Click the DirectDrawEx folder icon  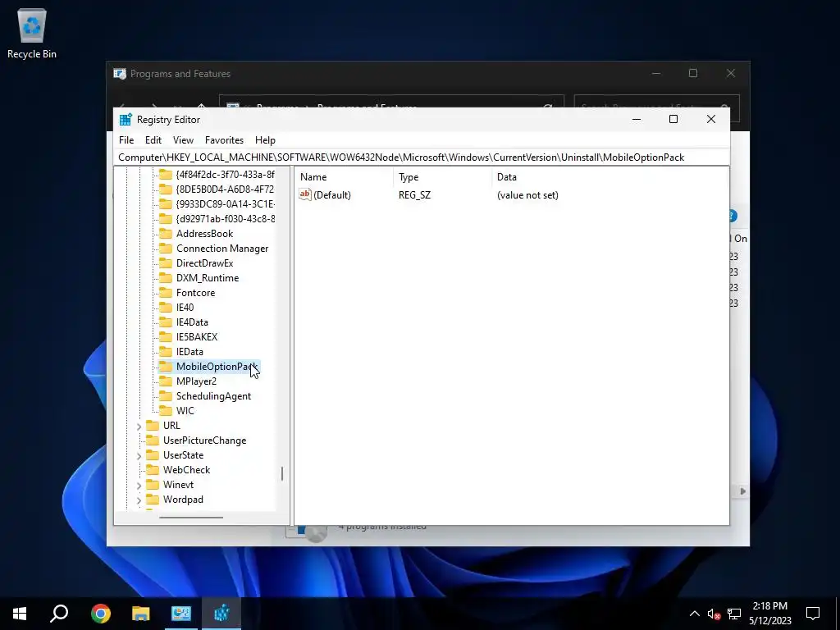click(166, 263)
